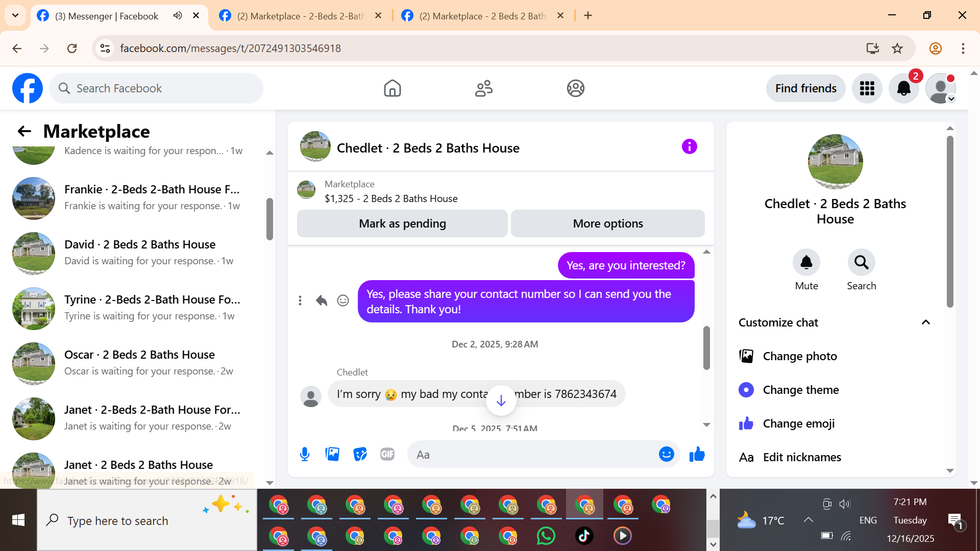This screenshot has height=551, width=980.
Task: Open the emoji picker in message box
Action: (x=666, y=454)
